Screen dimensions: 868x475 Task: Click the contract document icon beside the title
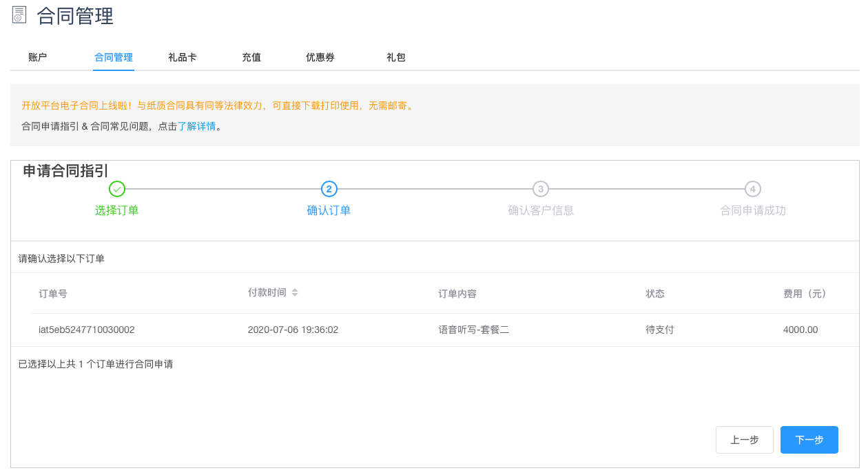tap(19, 14)
